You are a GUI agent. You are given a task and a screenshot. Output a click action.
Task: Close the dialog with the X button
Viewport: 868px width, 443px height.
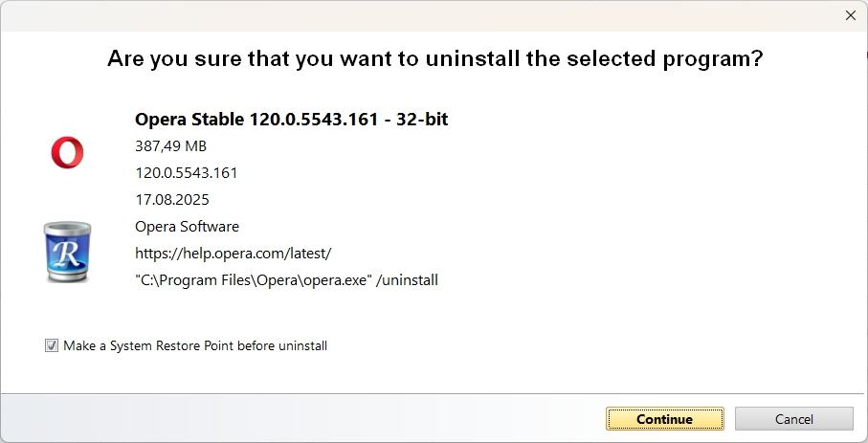pos(850,15)
